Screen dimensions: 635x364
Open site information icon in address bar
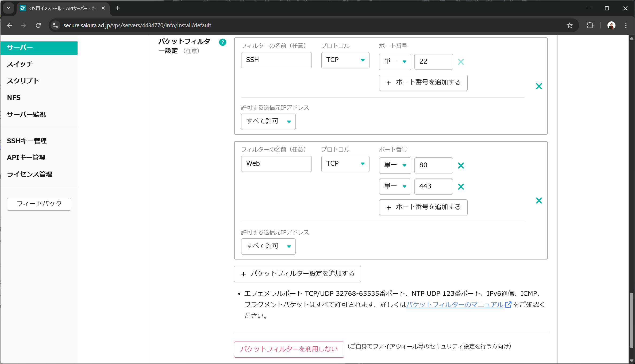[x=56, y=25]
